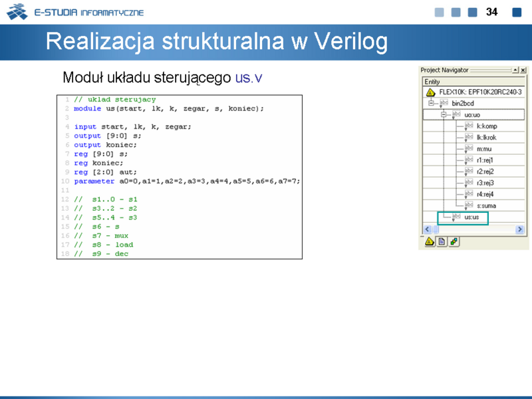Click the line 'output koniec;'
This screenshot has width=532, height=399.
(x=105, y=145)
